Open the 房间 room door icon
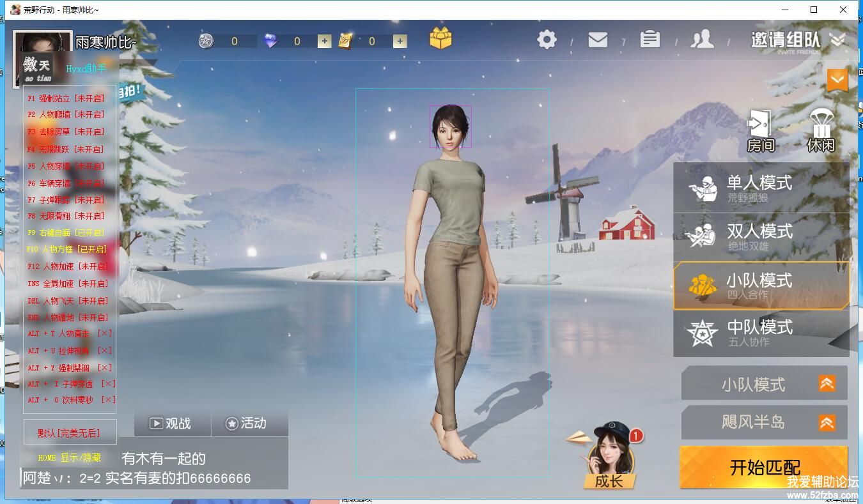The width and height of the screenshot is (863, 504). tap(761, 131)
